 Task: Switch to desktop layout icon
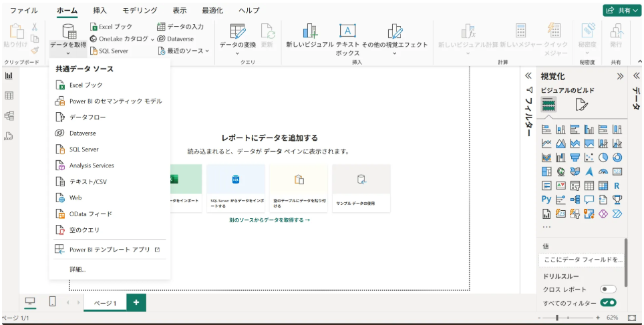pos(29,302)
